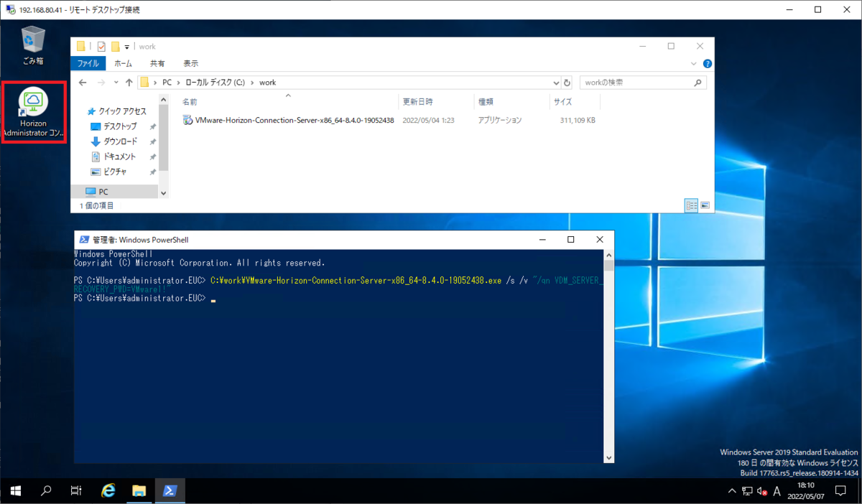The width and height of the screenshot is (862, 504).
Task: Open the network status tray icon
Action: click(748, 492)
